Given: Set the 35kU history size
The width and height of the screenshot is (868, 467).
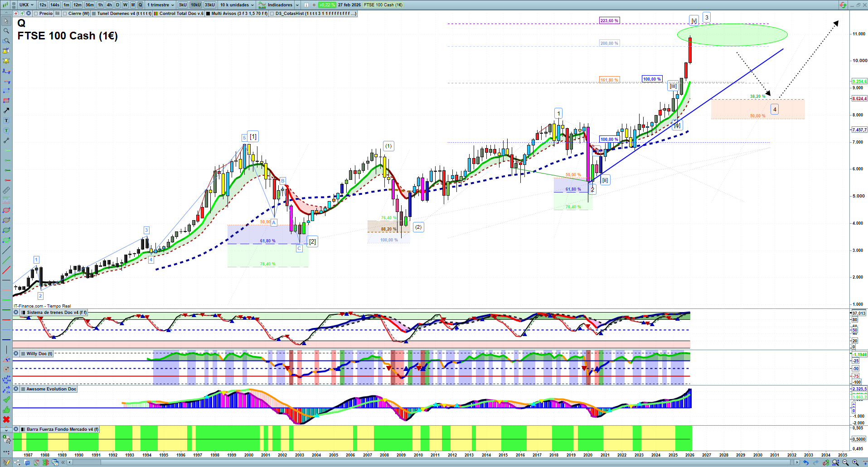Looking at the screenshot, I should click(x=210, y=5).
